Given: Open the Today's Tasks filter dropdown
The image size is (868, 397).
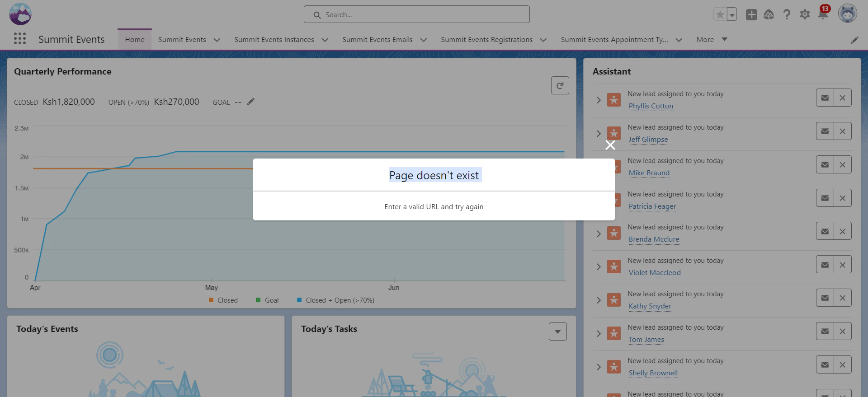Looking at the screenshot, I should 557,332.
